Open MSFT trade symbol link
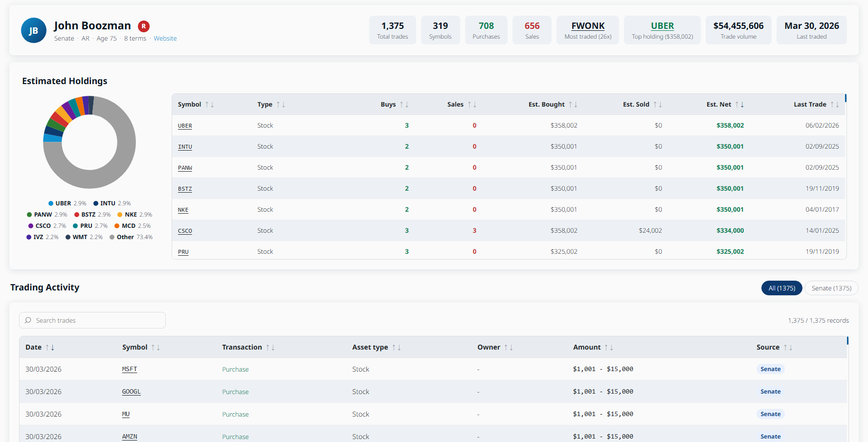The height and width of the screenshot is (442, 868). (x=129, y=369)
